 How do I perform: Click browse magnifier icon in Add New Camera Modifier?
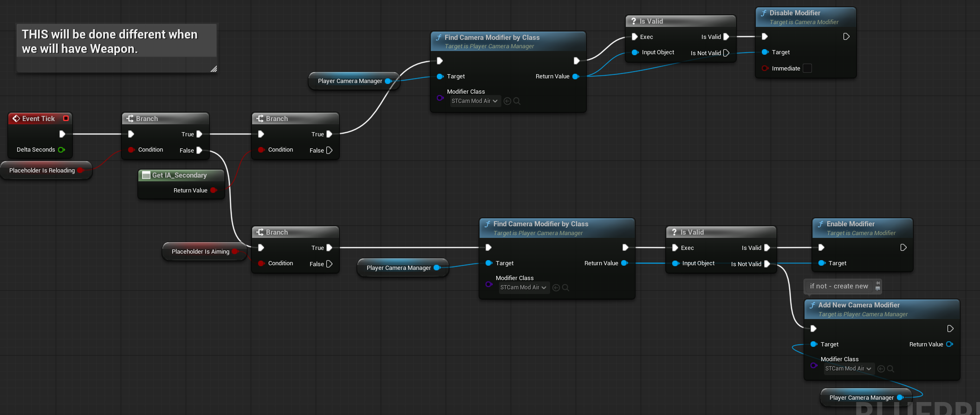pyautogui.click(x=890, y=369)
